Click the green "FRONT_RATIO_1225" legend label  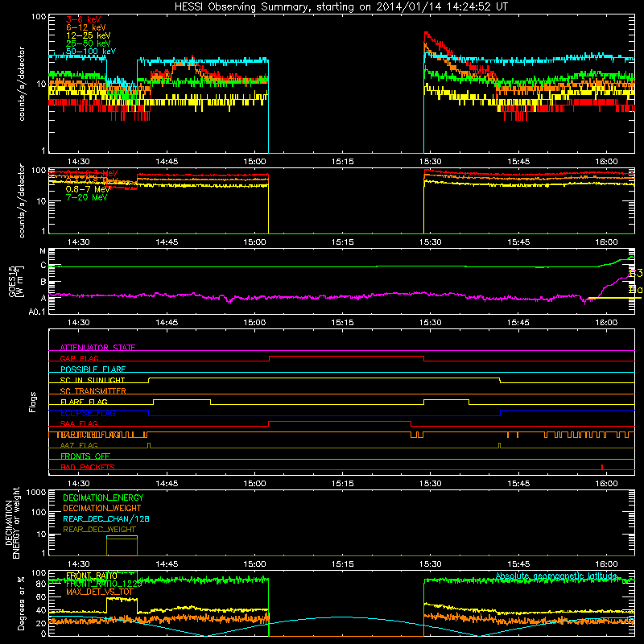[104, 584]
